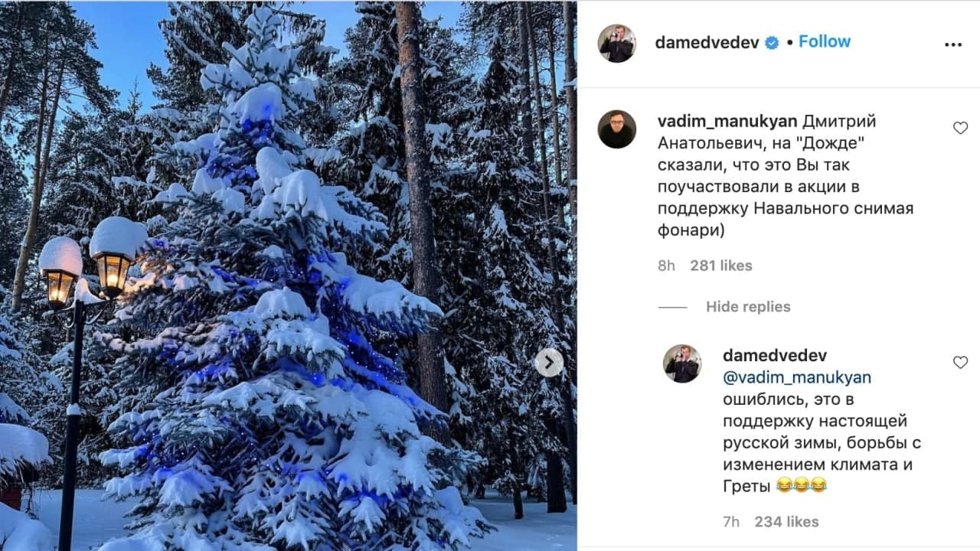Go to next photo with arrow
980x551 pixels.
click(x=549, y=363)
